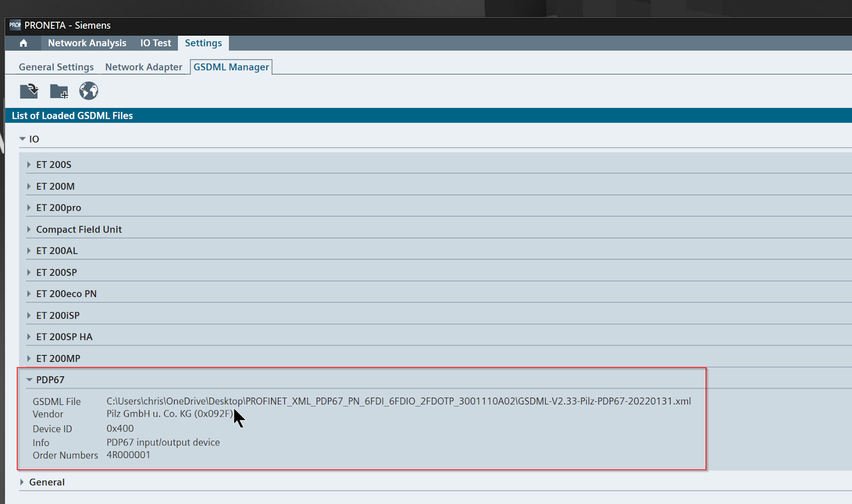Click the 'Info' field label
852x504 pixels.
(x=41, y=443)
